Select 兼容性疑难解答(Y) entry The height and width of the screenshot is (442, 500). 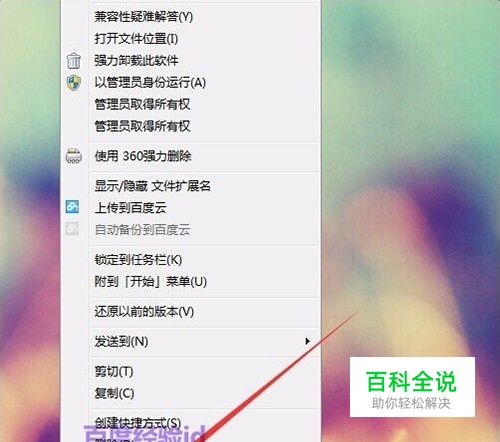click(144, 17)
